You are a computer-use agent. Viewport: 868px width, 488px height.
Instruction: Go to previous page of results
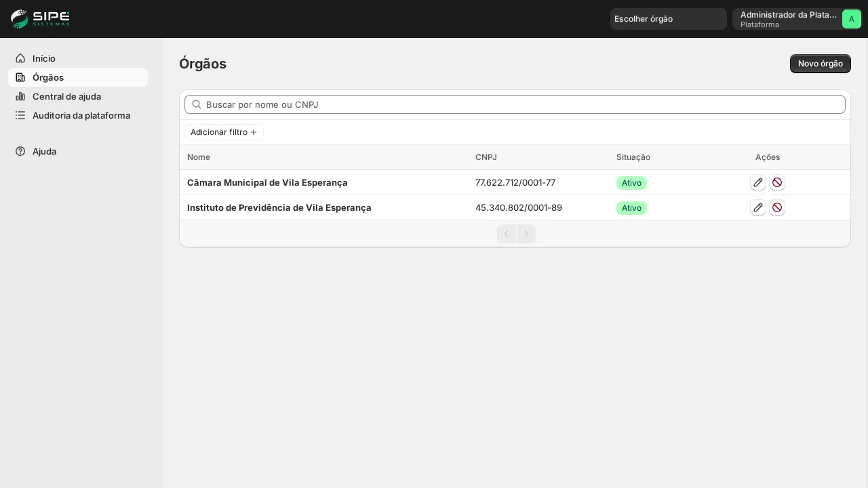coord(507,234)
